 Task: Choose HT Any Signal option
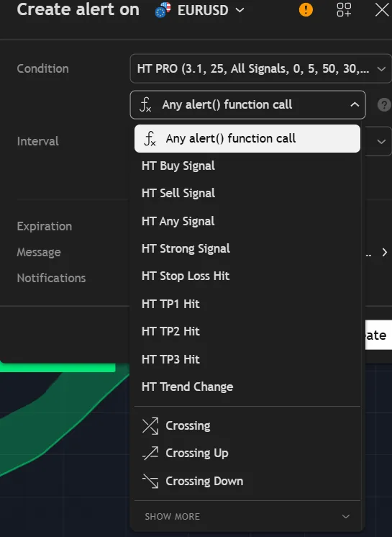tap(247, 221)
